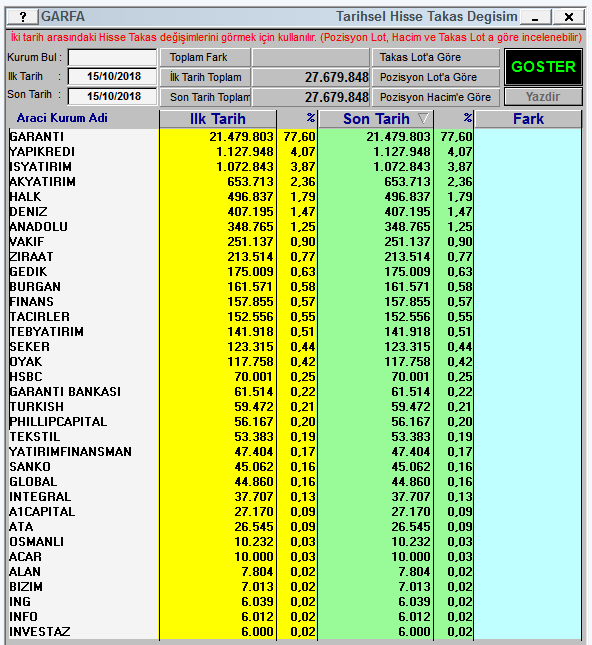Select the ACAR row

pyautogui.click(x=295, y=557)
